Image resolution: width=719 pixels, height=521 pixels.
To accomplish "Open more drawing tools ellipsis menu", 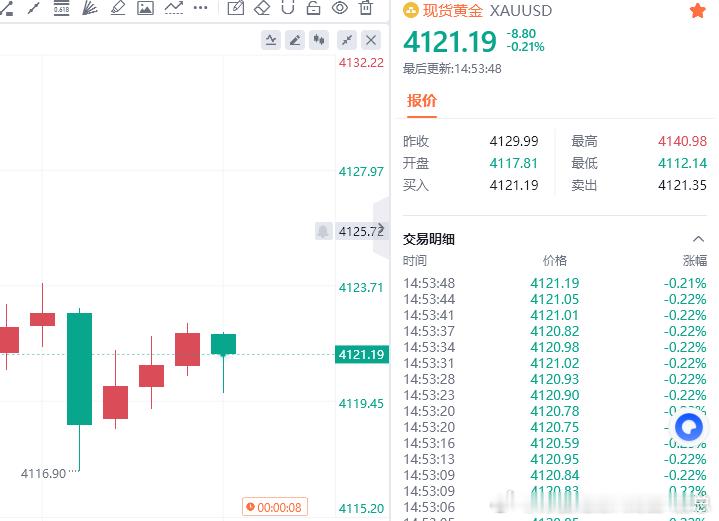I will coord(200,7).
